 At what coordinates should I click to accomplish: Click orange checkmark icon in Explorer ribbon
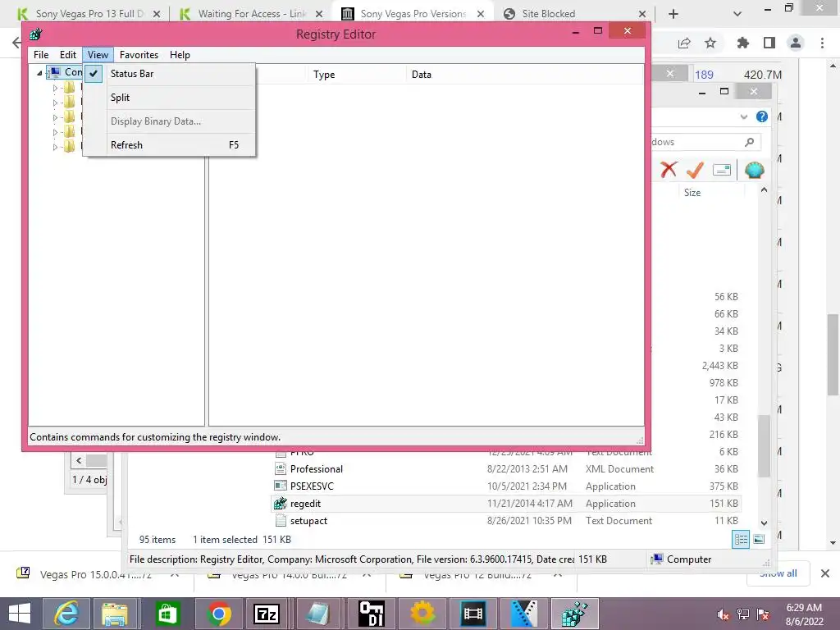click(695, 170)
